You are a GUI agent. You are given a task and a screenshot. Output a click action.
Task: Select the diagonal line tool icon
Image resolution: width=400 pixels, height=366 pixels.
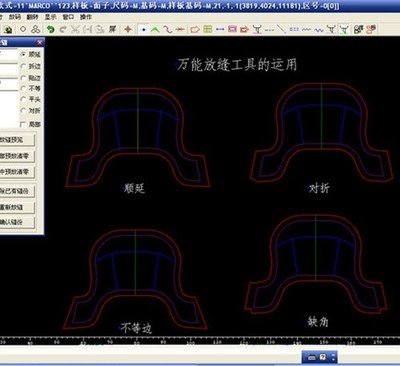pos(282,30)
